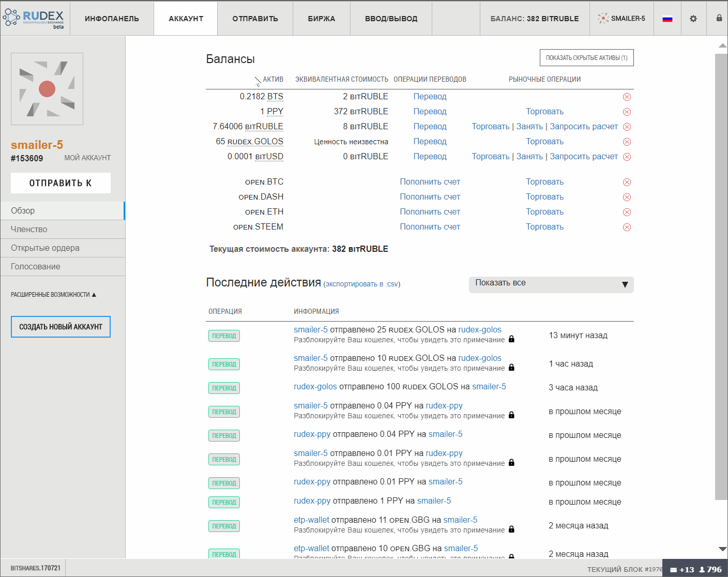Open Голосование in sidebar
Viewport: 728px width, 577px height.
tap(63, 266)
